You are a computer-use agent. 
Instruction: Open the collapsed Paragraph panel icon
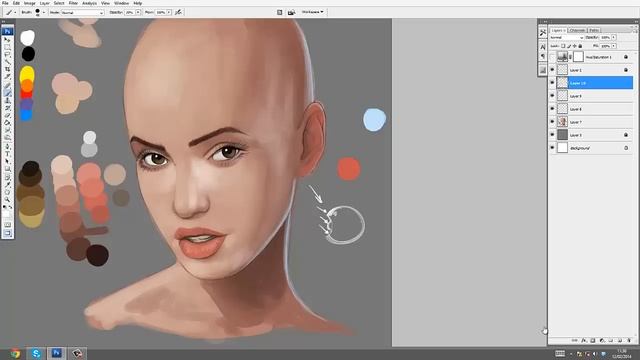[x=543, y=56]
